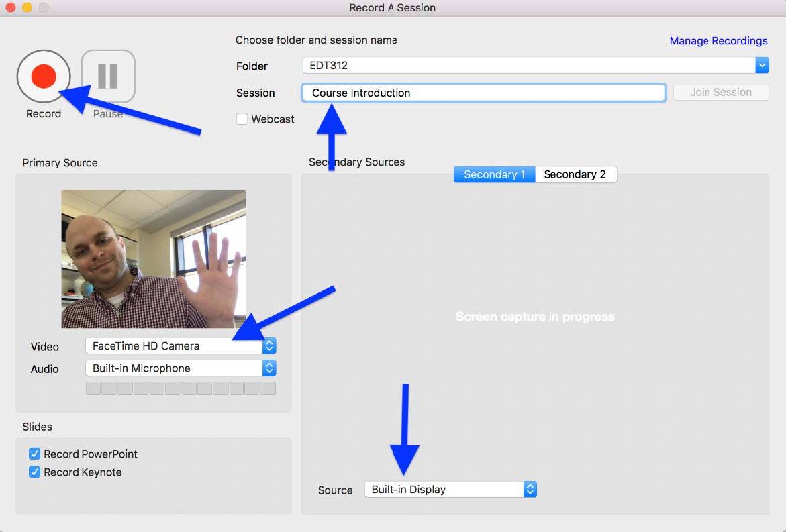Click the Join Session button

[x=720, y=93]
